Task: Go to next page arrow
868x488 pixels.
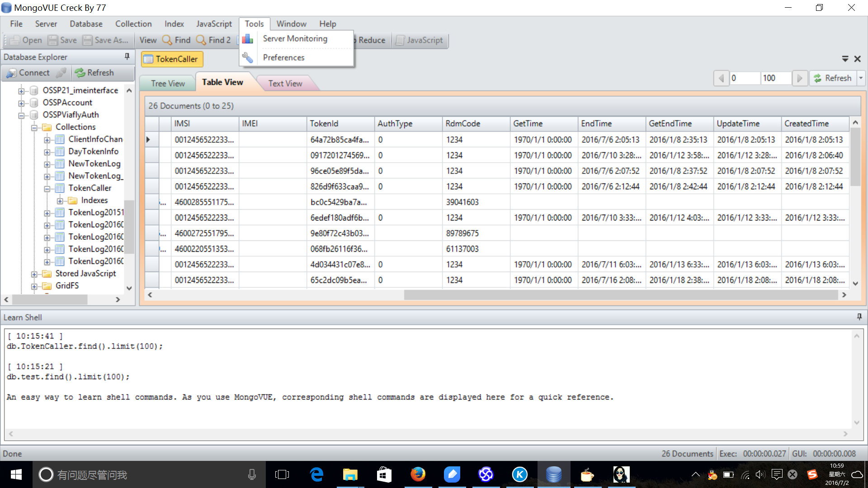Action: pos(799,78)
